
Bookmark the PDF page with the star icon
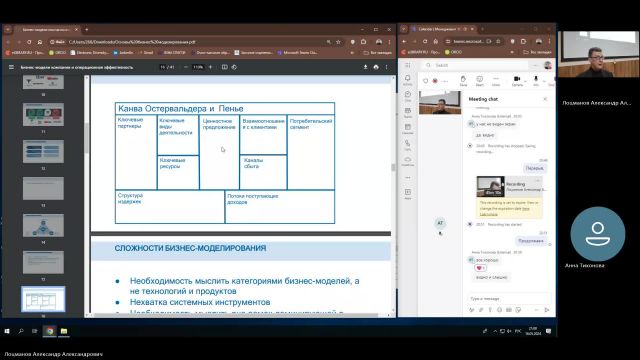click(338, 42)
